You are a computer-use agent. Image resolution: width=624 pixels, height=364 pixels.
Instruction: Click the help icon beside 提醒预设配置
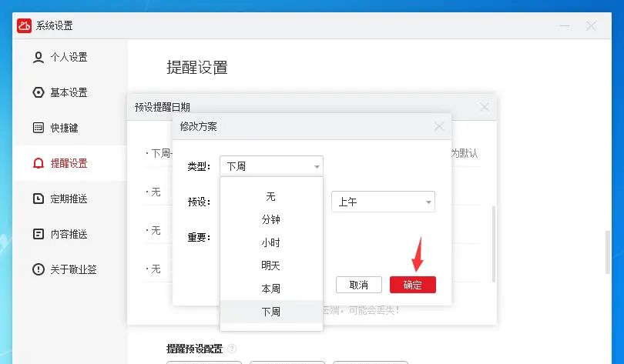coord(232,349)
